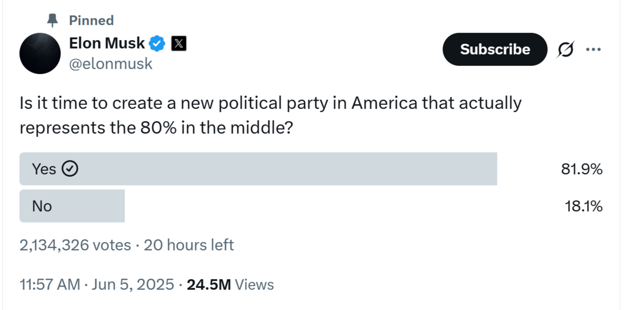Click the 24.5M Views count
The width and height of the screenshot is (644, 310).
(x=230, y=284)
